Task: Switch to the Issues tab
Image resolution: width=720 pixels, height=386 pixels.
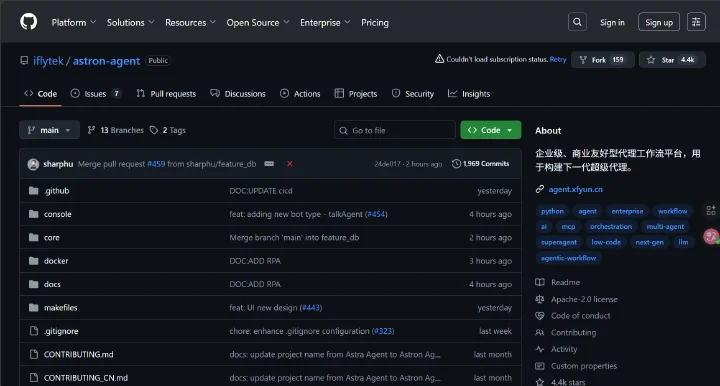Action: 96,94
